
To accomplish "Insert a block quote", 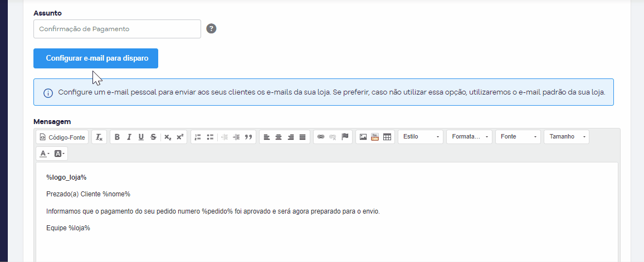I will pos(248,137).
